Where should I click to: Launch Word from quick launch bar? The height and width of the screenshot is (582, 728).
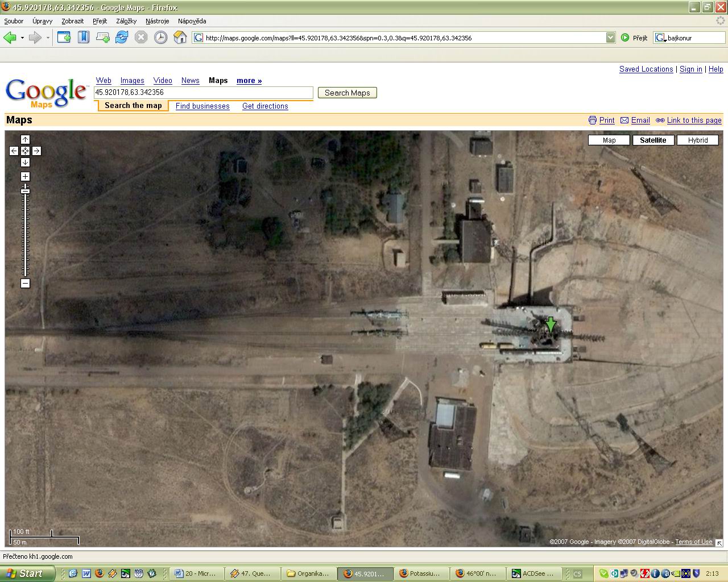coord(86,573)
